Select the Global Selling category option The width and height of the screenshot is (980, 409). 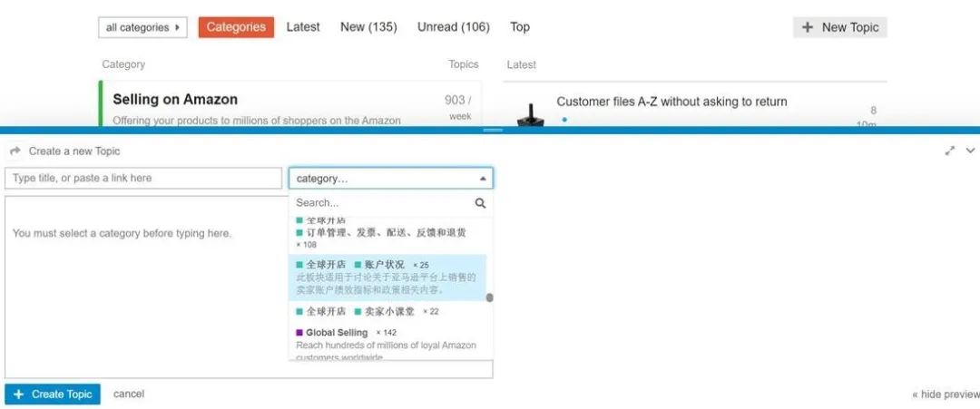[387, 344]
